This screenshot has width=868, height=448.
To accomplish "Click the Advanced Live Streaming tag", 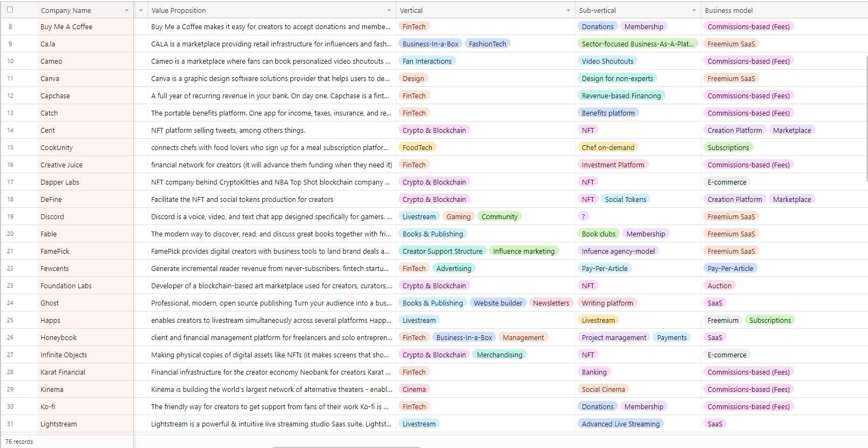I will point(621,424).
